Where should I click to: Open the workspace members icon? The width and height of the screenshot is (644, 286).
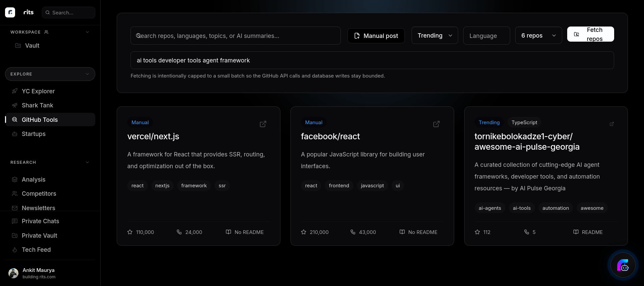(46, 32)
